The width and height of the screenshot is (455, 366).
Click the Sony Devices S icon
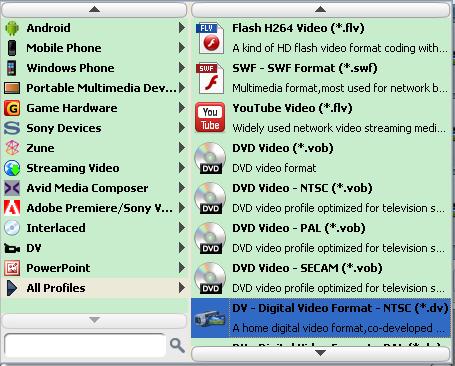click(12, 128)
